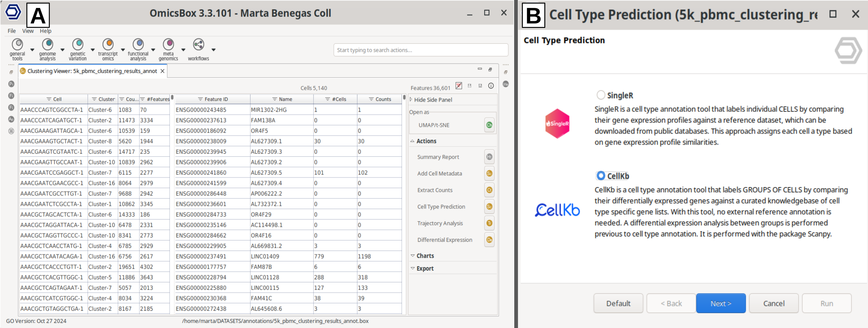Open the workflows icon
The image size is (868, 328).
pyautogui.click(x=198, y=45)
